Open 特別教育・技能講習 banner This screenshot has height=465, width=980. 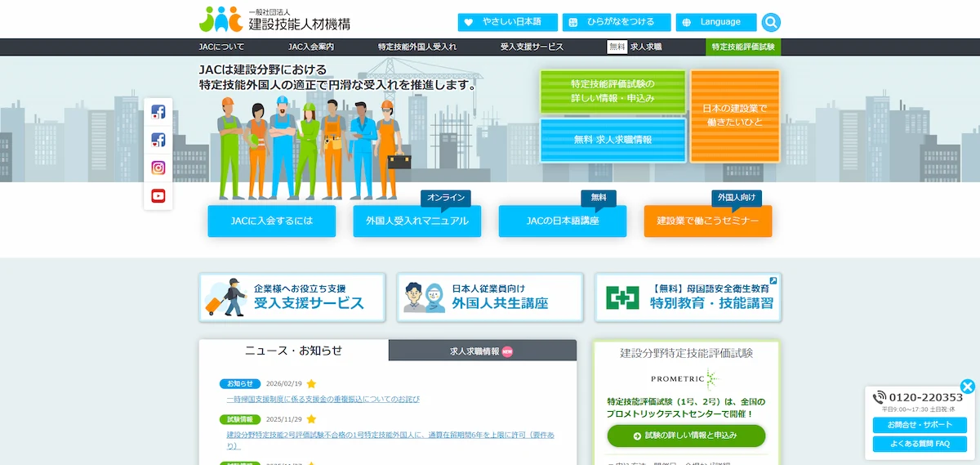[688, 297]
